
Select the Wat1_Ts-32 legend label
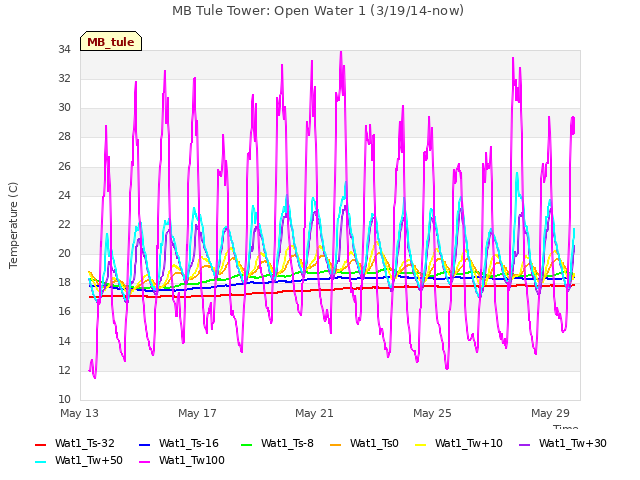pos(84,443)
